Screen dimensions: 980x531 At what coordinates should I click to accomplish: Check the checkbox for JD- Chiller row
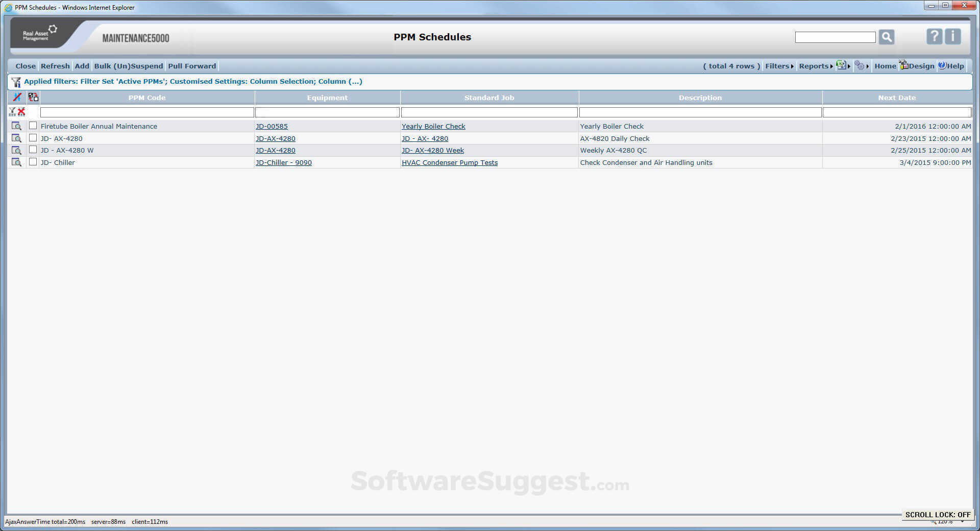(x=33, y=162)
